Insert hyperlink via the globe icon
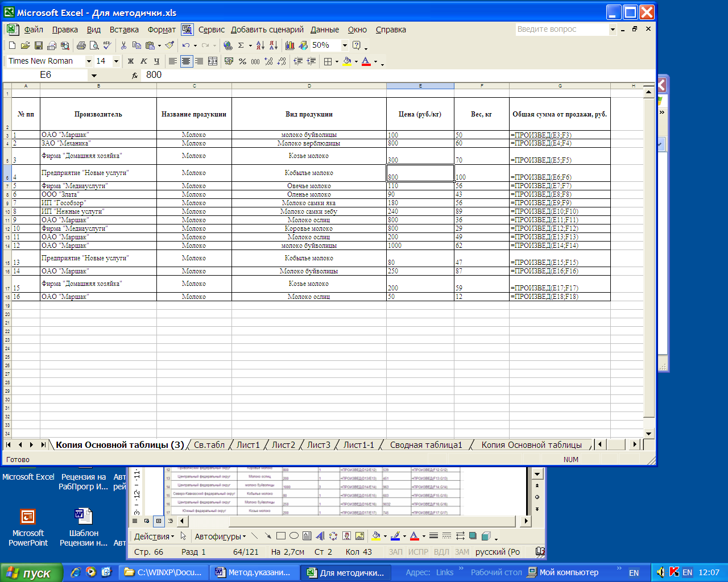Viewport: 728px width, 582px height. (227, 45)
